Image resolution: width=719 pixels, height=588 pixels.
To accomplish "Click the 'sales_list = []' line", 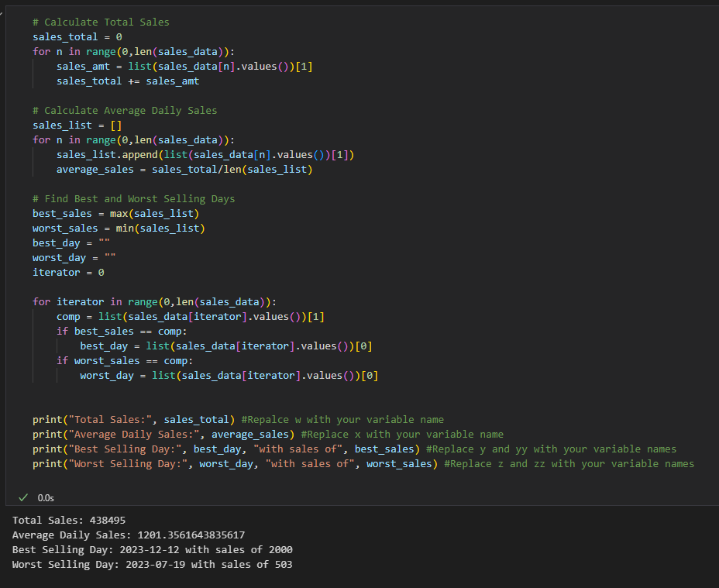I will (x=77, y=126).
